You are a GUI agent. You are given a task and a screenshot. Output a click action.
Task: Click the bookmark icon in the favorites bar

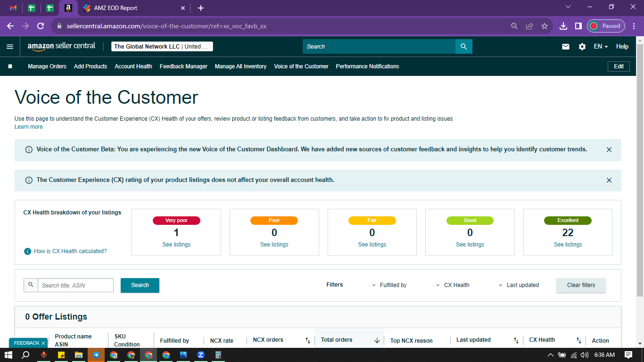point(10,66)
